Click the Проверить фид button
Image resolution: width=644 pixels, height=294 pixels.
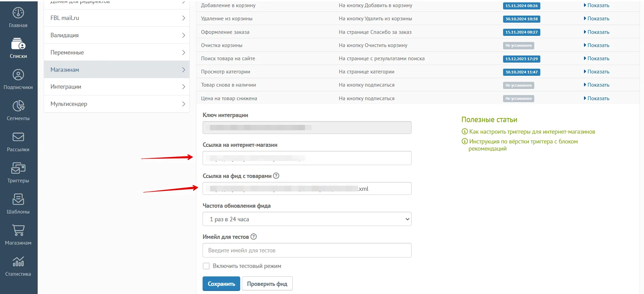pos(267,284)
